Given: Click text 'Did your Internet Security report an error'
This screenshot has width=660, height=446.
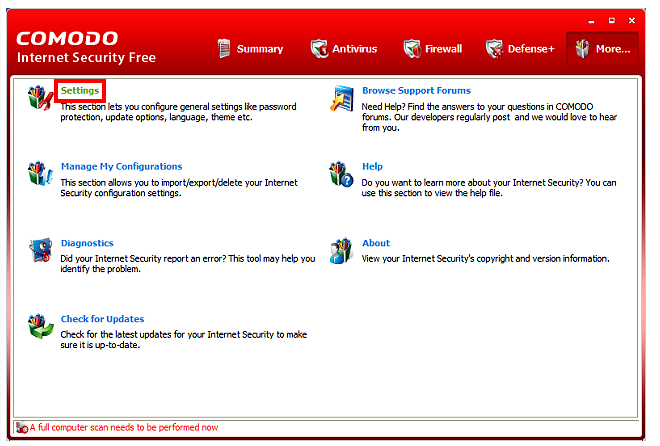Looking at the screenshot, I should tap(188, 264).
